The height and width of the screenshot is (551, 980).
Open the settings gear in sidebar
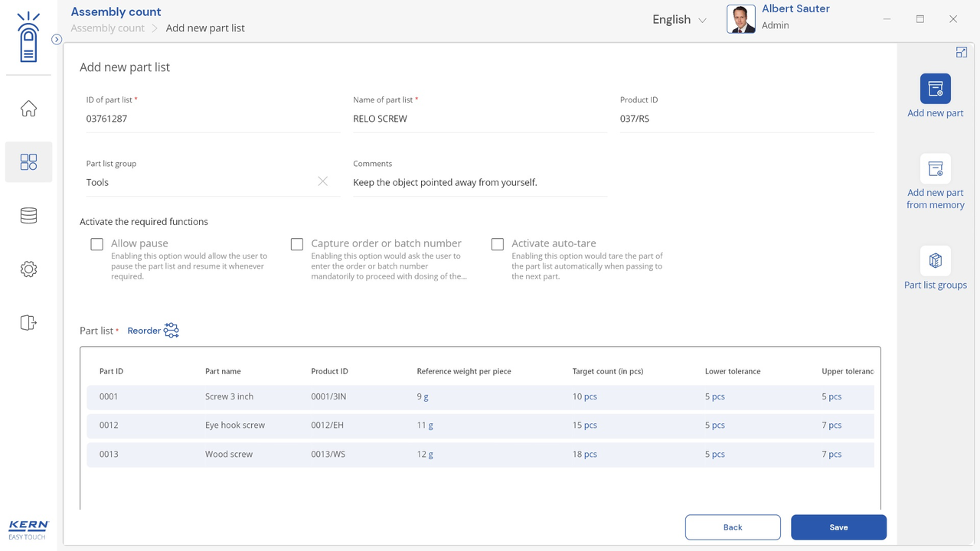(28, 269)
